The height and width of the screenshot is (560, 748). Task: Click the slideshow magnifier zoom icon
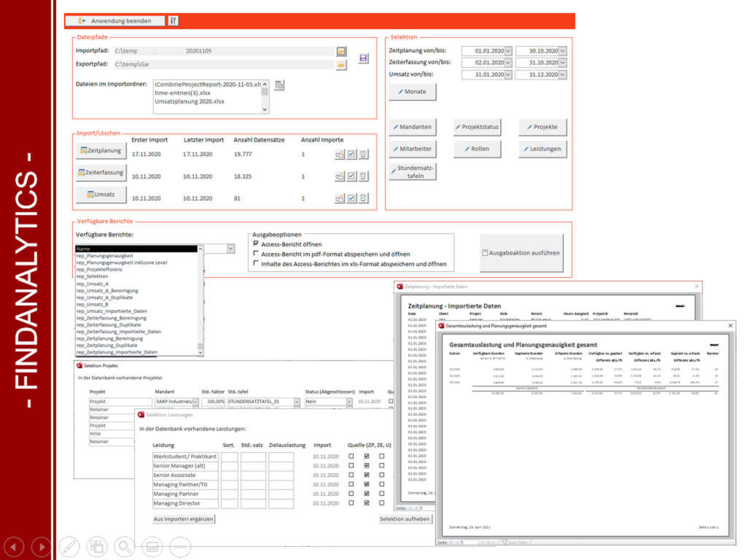tap(125, 545)
